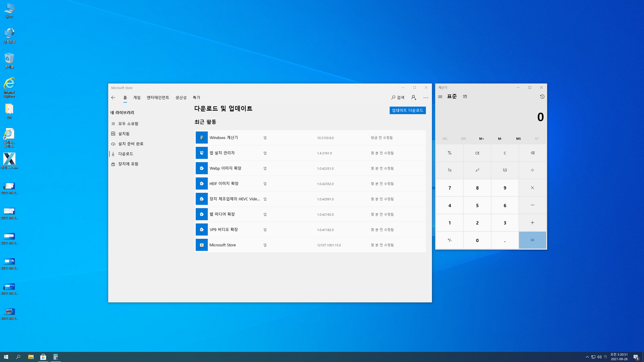Open taskbar search

coord(18,357)
